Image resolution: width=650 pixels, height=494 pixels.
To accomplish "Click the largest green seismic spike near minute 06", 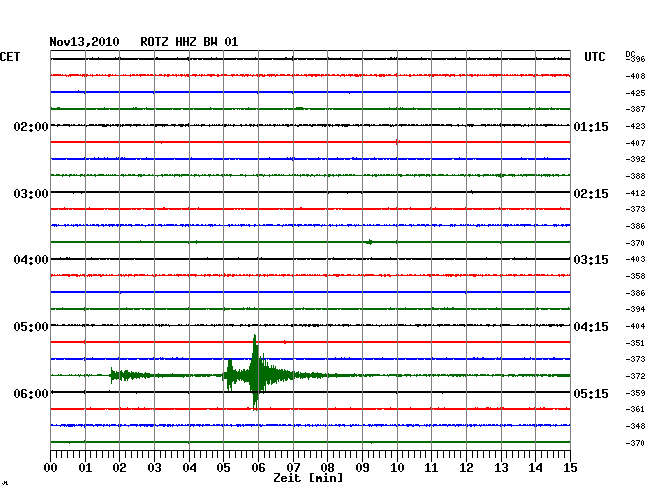I will [255, 372].
